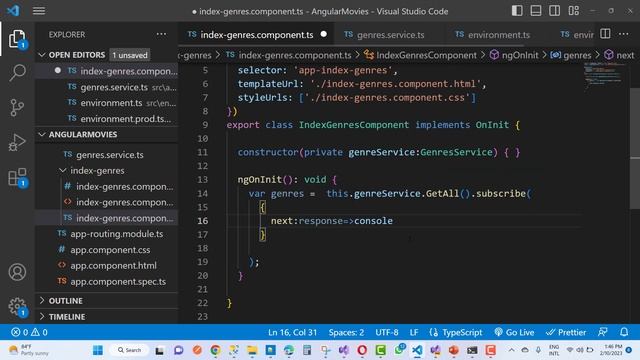Screen dimensions: 640x360
Task: Toggle secondary sidebar layout icon
Action: 554,11
